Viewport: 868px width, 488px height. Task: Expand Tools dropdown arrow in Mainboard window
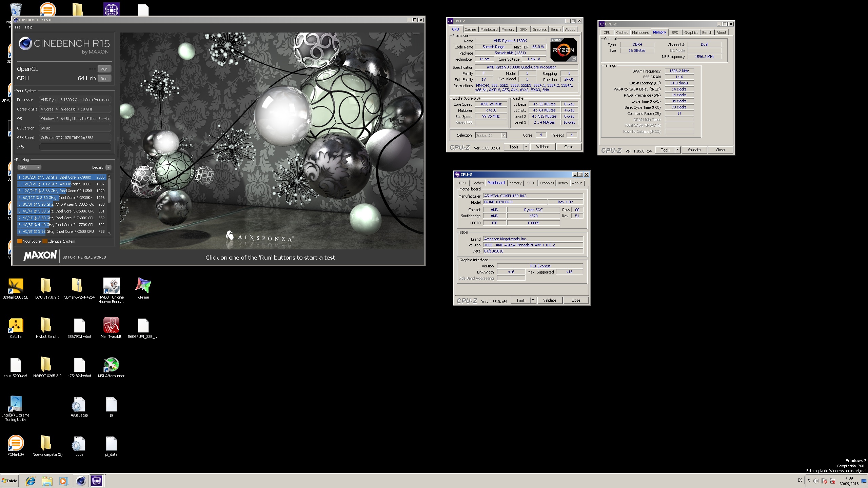click(x=533, y=301)
